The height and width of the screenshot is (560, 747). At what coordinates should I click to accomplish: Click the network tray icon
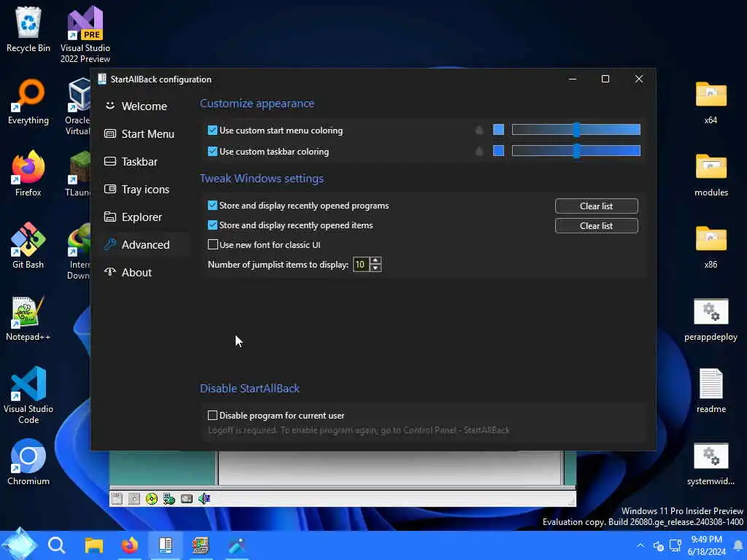[x=676, y=545]
